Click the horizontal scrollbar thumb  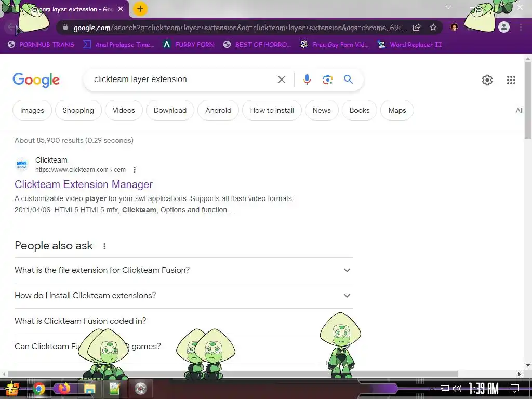click(x=233, y=374)
